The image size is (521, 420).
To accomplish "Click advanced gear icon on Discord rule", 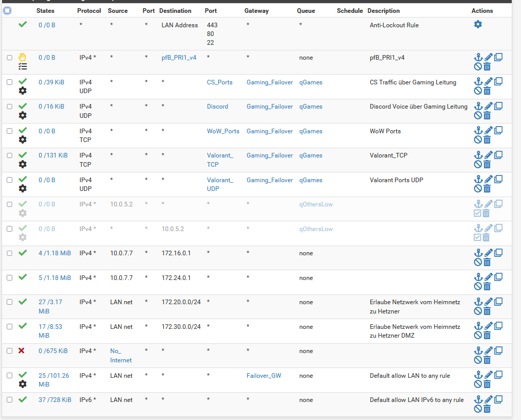I will (23, 115).
